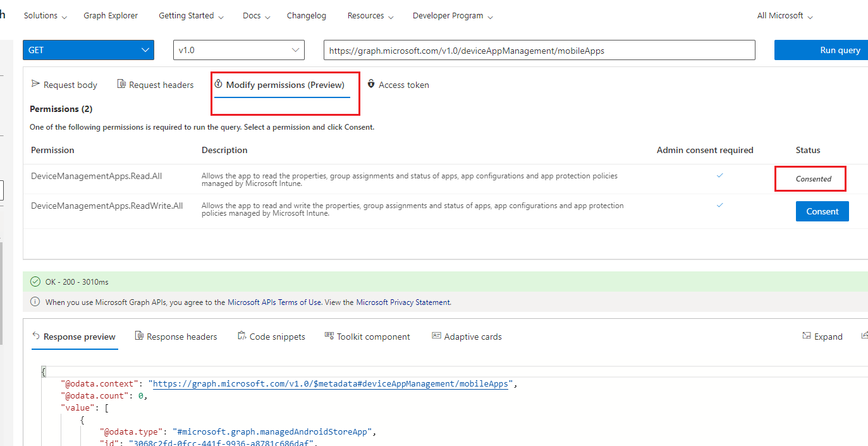Switch to the Request body tab
The height and width of the screenshot is (446, 868).
pos(64,85)
